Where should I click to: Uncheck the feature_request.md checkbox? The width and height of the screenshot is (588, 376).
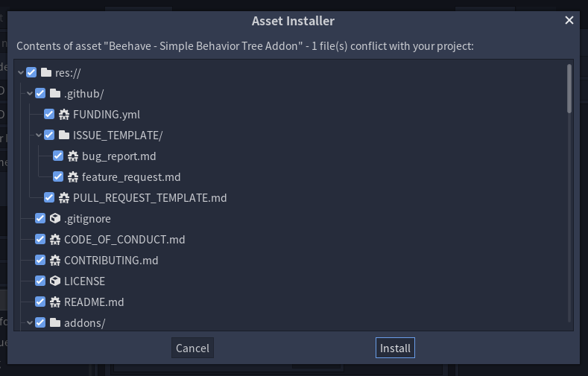tap(57, 176)
